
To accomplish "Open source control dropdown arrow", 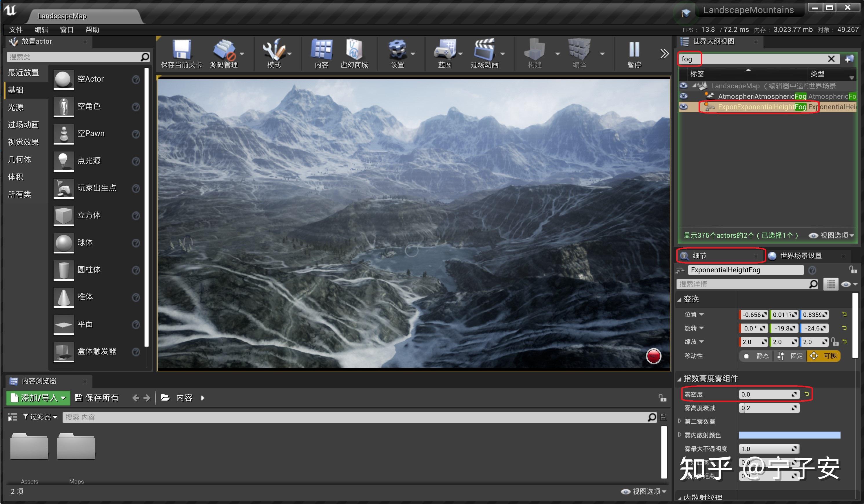I will click(x=242, y=54).
